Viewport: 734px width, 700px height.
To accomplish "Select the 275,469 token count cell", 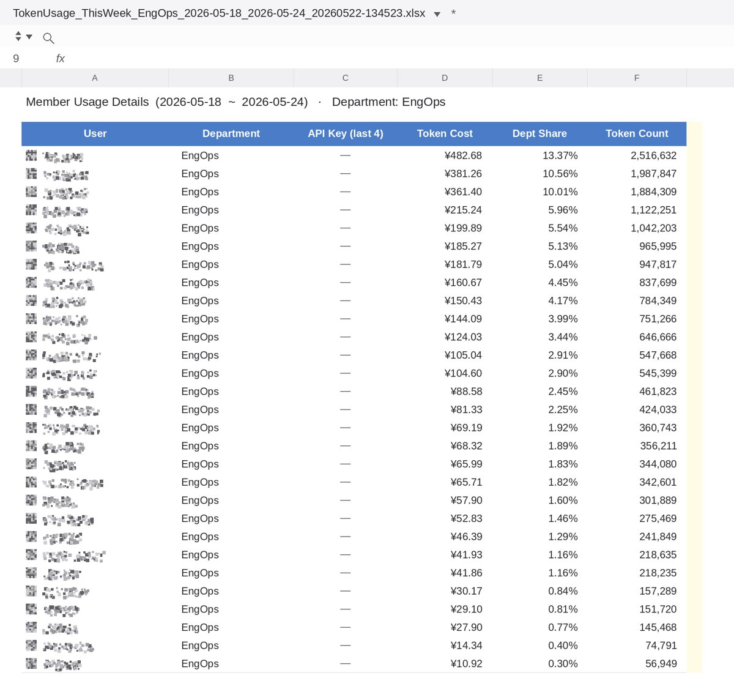I will [x=637, y=518].
